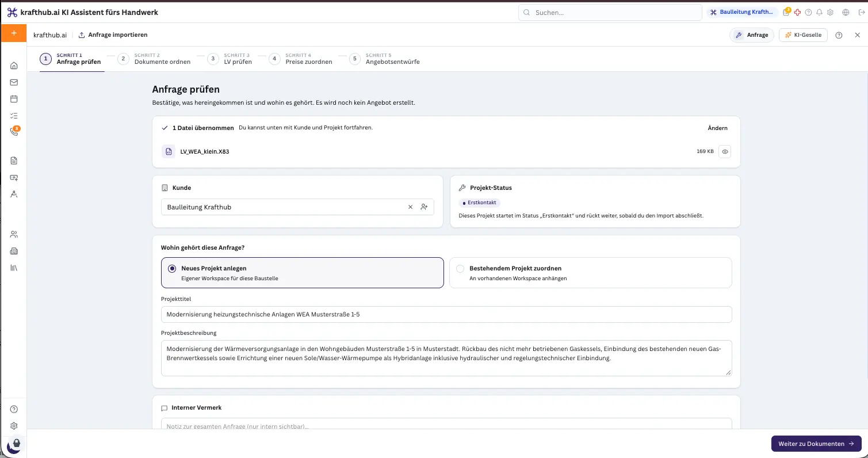Click the orange plus button in sidebar
The width and height of the screenshot is (868, 458).
[x=14, y=33]
